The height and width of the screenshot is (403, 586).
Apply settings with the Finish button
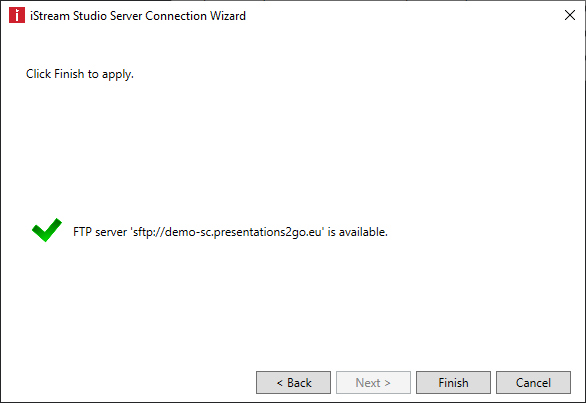(x=453, y=382)
